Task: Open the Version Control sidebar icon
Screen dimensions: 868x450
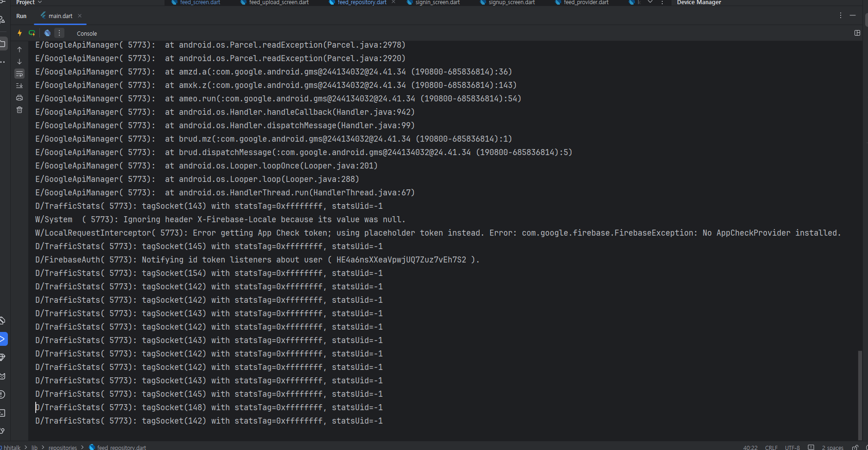Action: [x=3, y=431]
